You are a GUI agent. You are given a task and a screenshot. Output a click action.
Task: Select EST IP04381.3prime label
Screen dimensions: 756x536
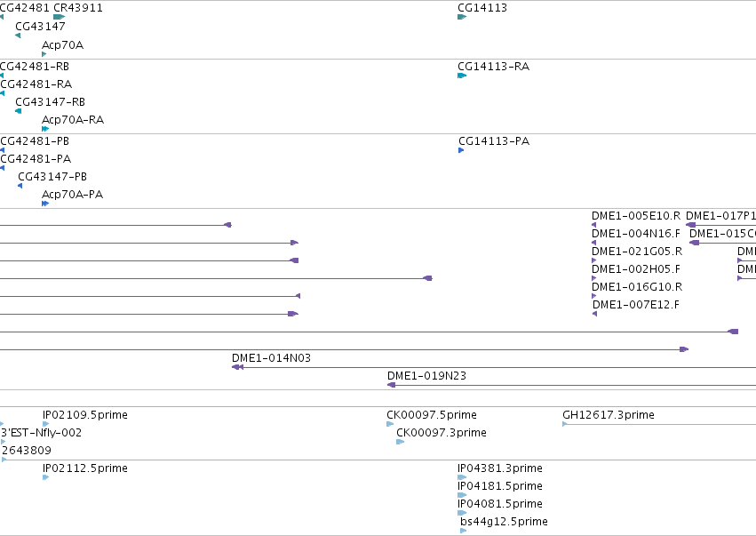tap(500, 468)
